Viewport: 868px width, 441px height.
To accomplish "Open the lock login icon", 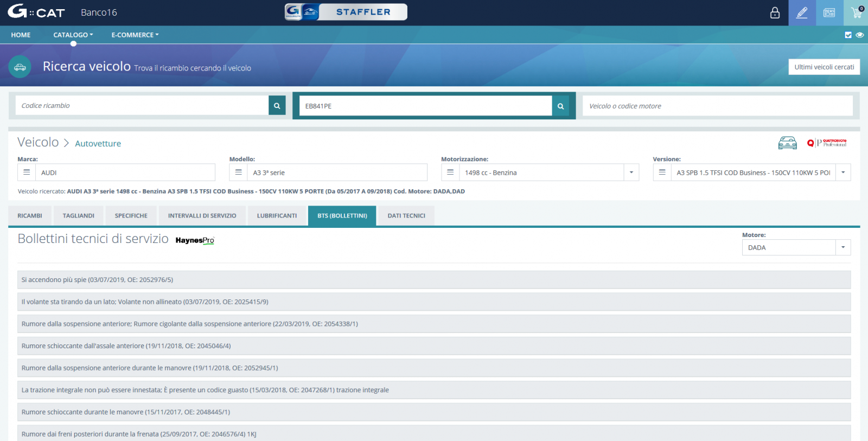I will pos(775,12).
